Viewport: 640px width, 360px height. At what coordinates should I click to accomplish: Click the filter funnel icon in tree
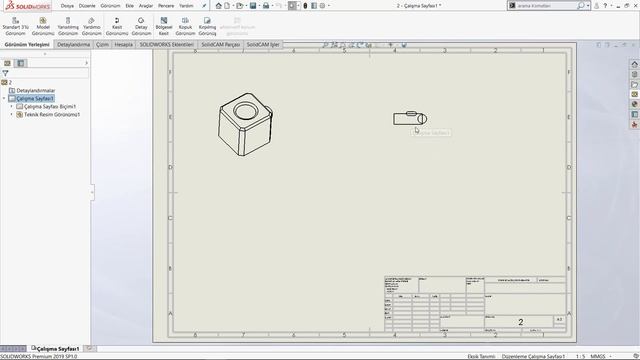(x=5, y=73)
